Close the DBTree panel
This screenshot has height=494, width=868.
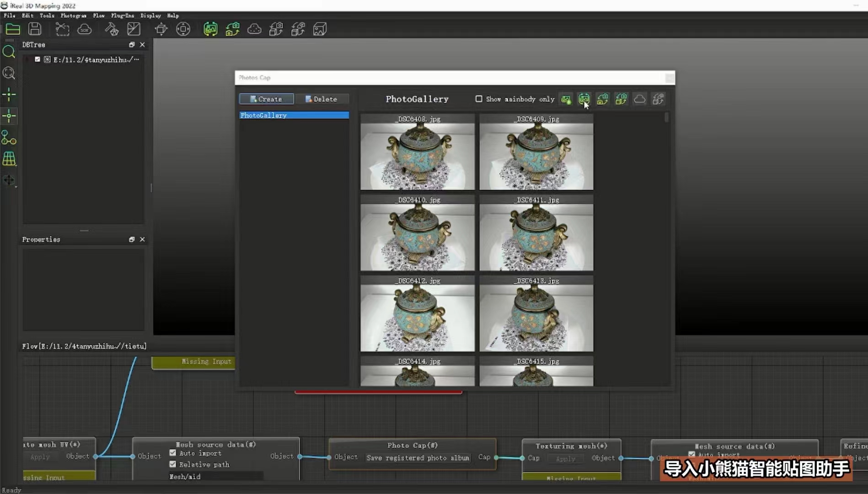142,45
